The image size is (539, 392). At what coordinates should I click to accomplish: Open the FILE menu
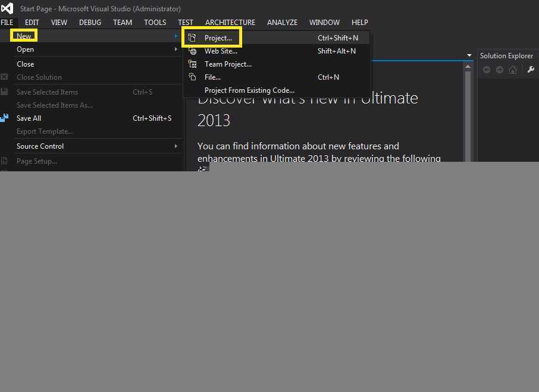click(x=7, y=23)
